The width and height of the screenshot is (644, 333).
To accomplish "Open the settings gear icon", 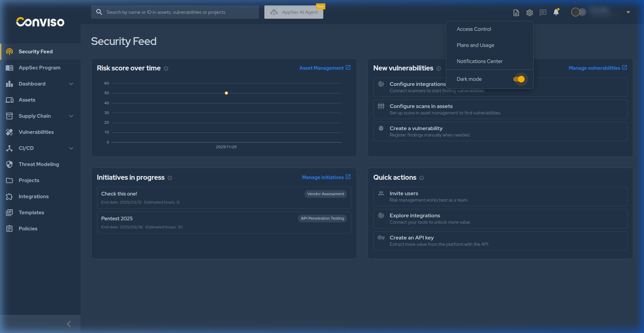I will [529, 13].
